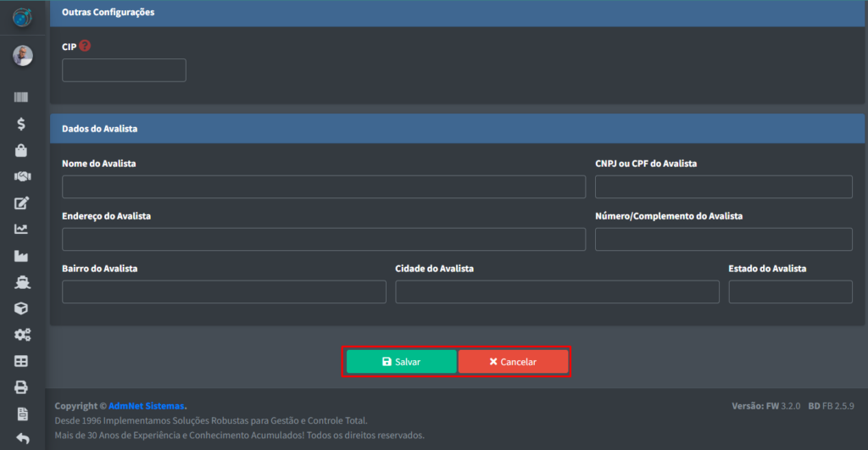Click the shopping bag sidebar icon
The image size is (868, 450).
[22, 151]
